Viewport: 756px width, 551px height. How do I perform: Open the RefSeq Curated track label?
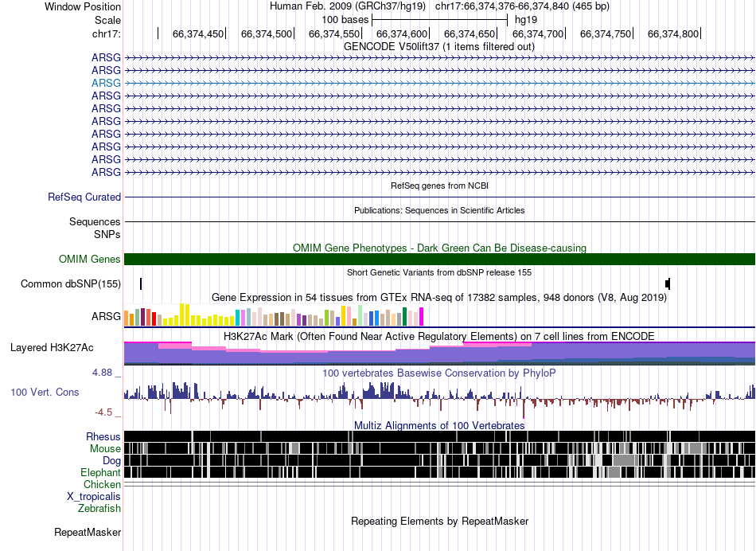click(84, 197)
